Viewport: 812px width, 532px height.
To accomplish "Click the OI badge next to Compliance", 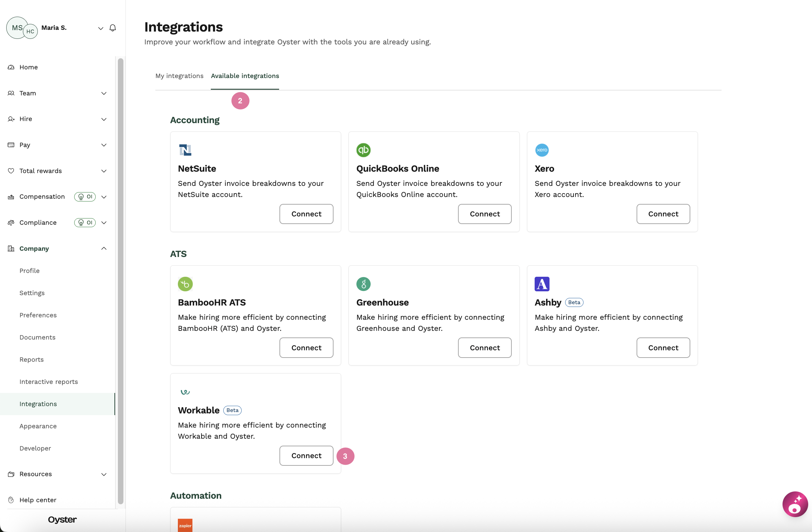I will (85, 223).
